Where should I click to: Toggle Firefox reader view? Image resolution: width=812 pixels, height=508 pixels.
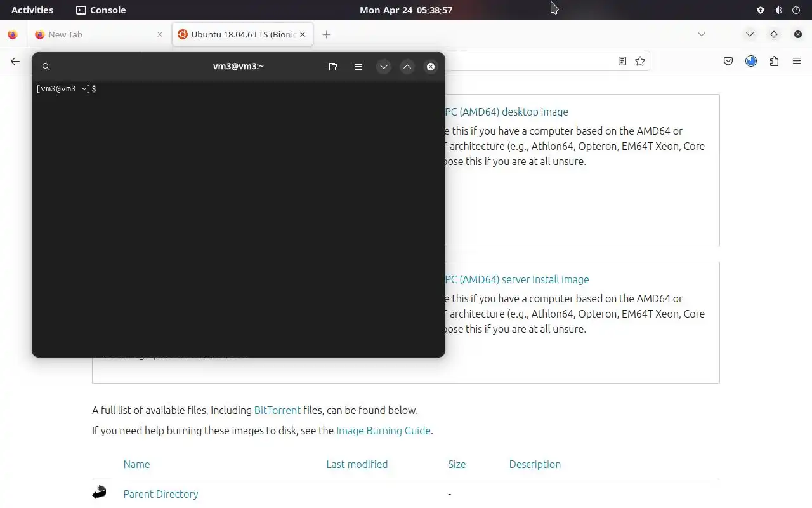tap(622, 61)
